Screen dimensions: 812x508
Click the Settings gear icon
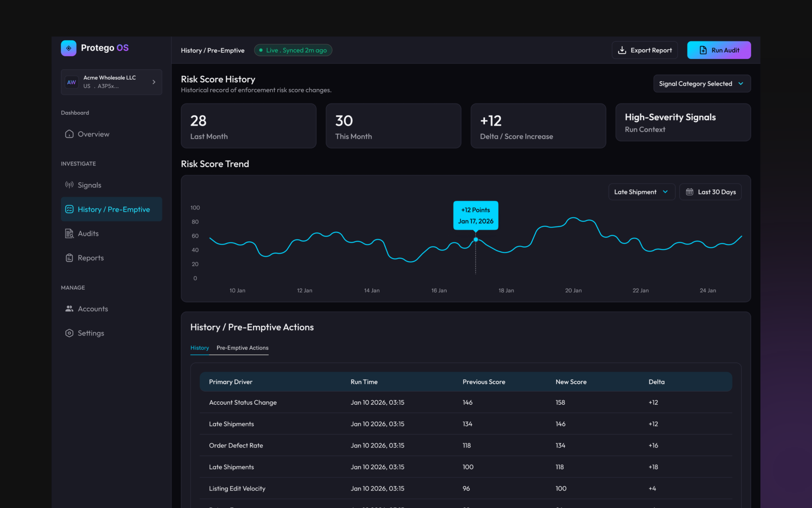click(69, 333)
